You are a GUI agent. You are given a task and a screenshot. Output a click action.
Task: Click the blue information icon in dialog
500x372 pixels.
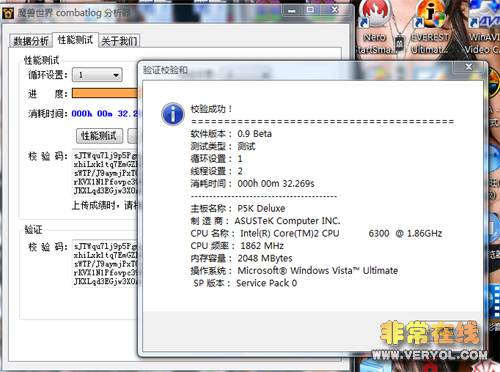(173, 114)
